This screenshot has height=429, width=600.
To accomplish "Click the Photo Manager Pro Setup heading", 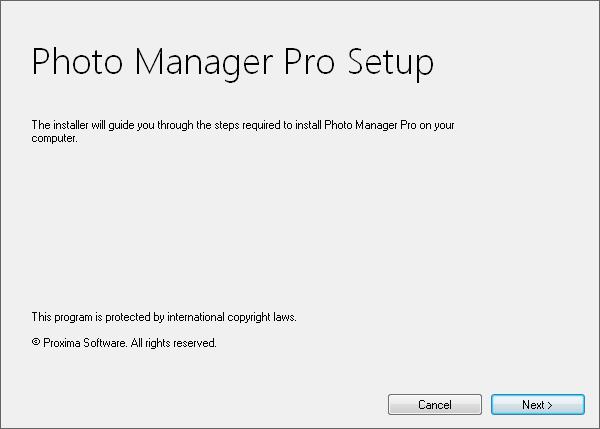I will pyautogui.click(x=233, y=64).
